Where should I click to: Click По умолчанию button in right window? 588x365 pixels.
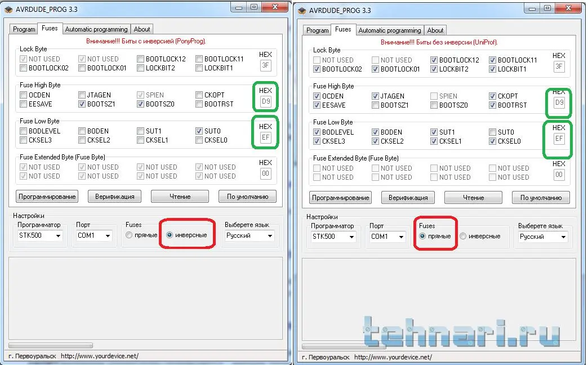(541, 198)
